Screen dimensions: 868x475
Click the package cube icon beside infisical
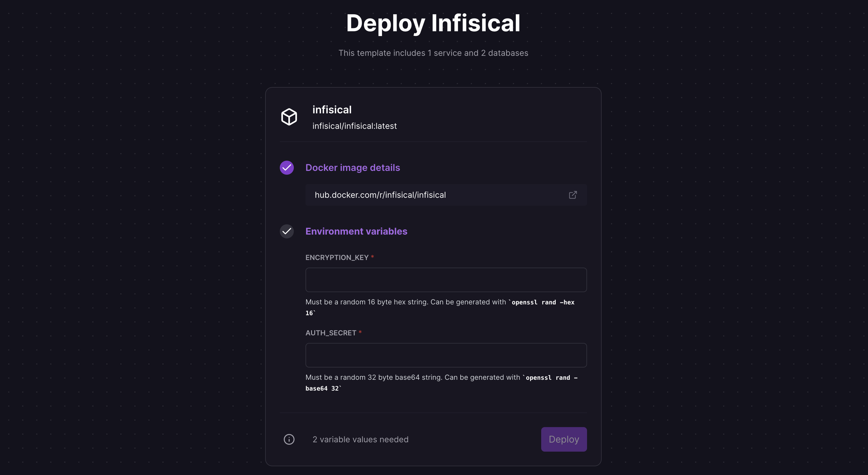(x=289, y=117)
